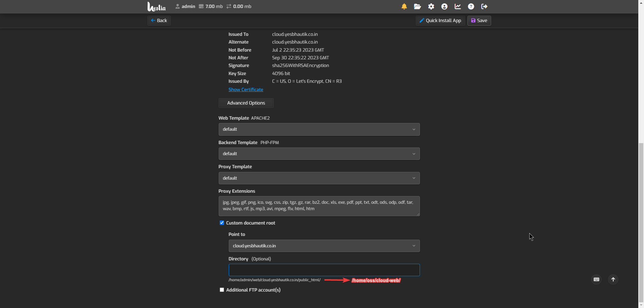Click the Proxy Extensions text area
Screen dimensions: 644x308
point(319,206)
